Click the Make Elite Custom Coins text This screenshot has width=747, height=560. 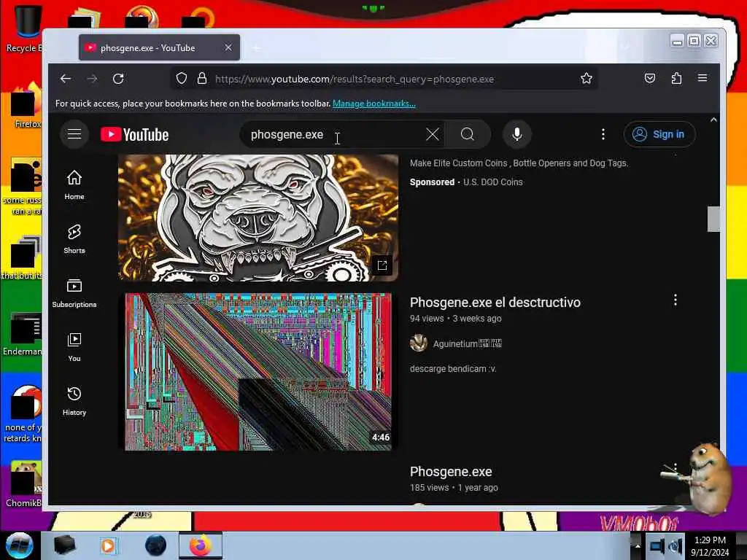[x=519, y=163]
